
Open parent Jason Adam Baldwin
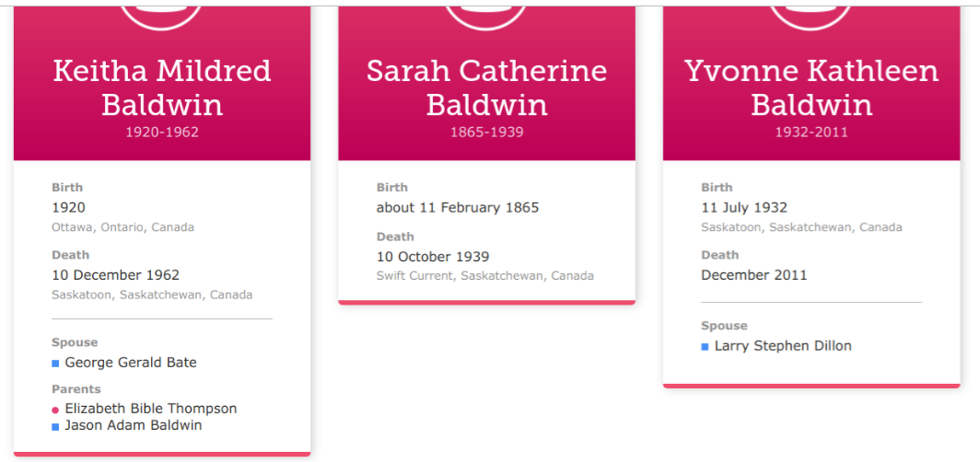[x=134, y=425]
